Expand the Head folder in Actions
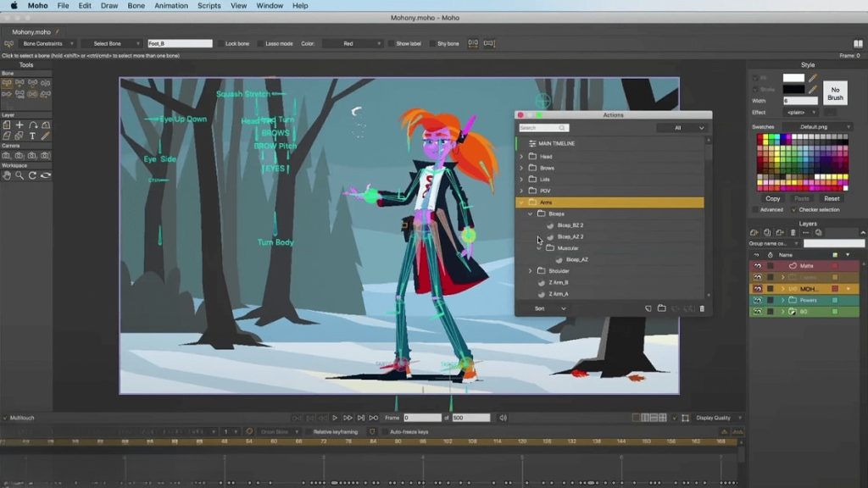The height and width of the screenshot is (488, 868). [x=521, y=157]
